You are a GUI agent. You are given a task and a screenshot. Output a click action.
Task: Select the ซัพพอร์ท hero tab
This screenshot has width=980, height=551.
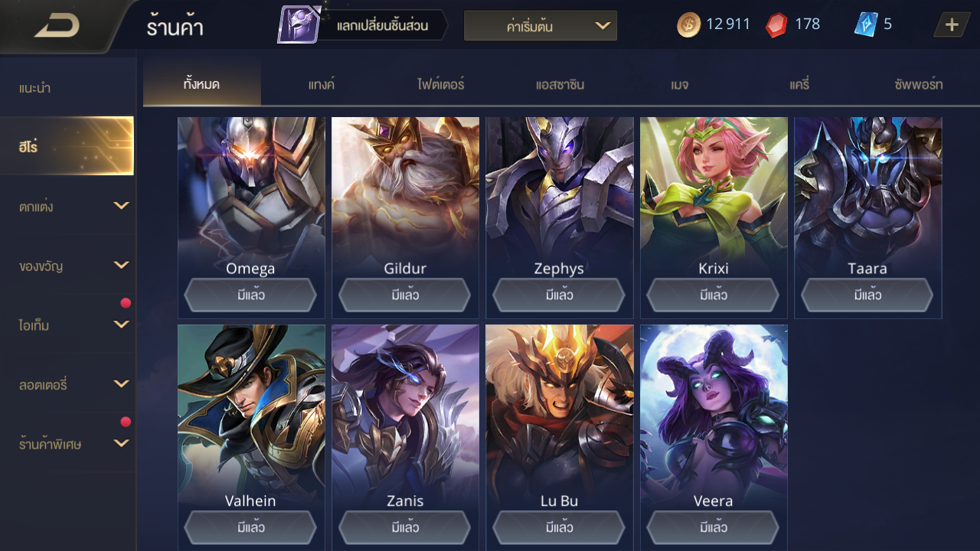[x=919, y=84]
